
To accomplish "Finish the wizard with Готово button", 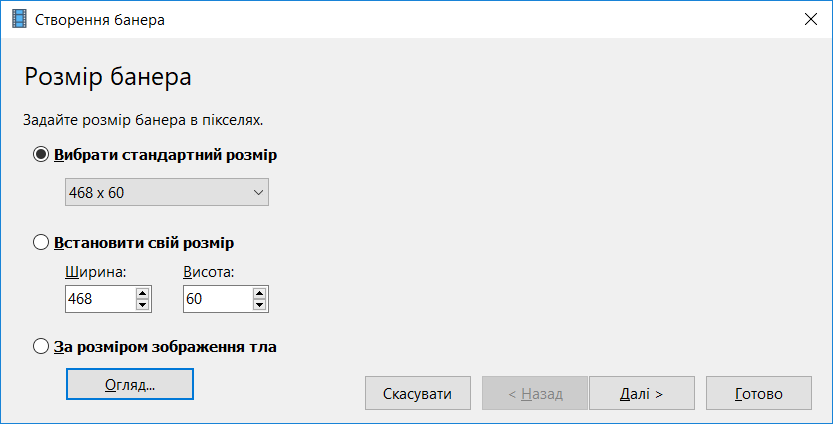I will [759, 393].
